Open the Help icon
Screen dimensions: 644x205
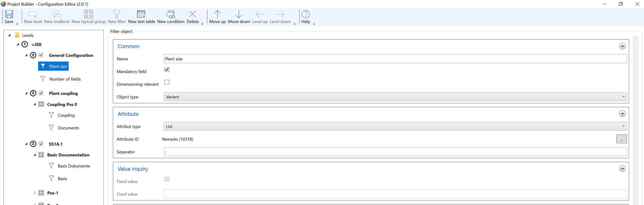coord(306,14)
